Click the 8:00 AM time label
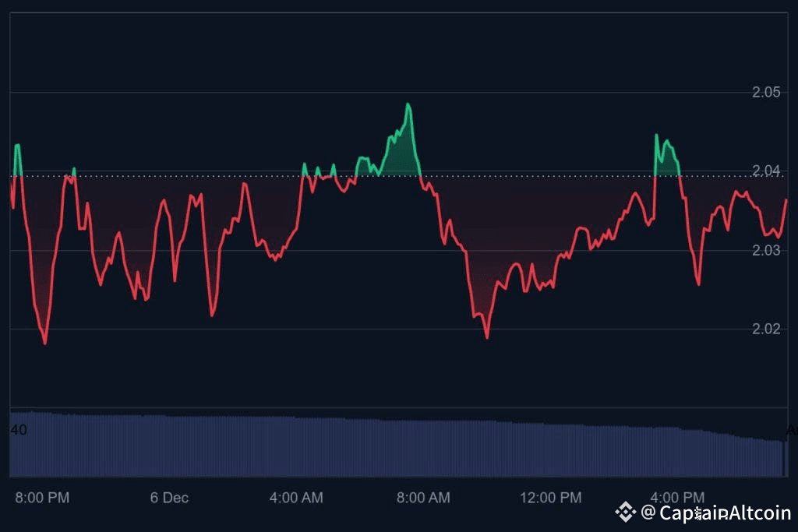Viewport: 798px width, 532px height. pos(423,498)
